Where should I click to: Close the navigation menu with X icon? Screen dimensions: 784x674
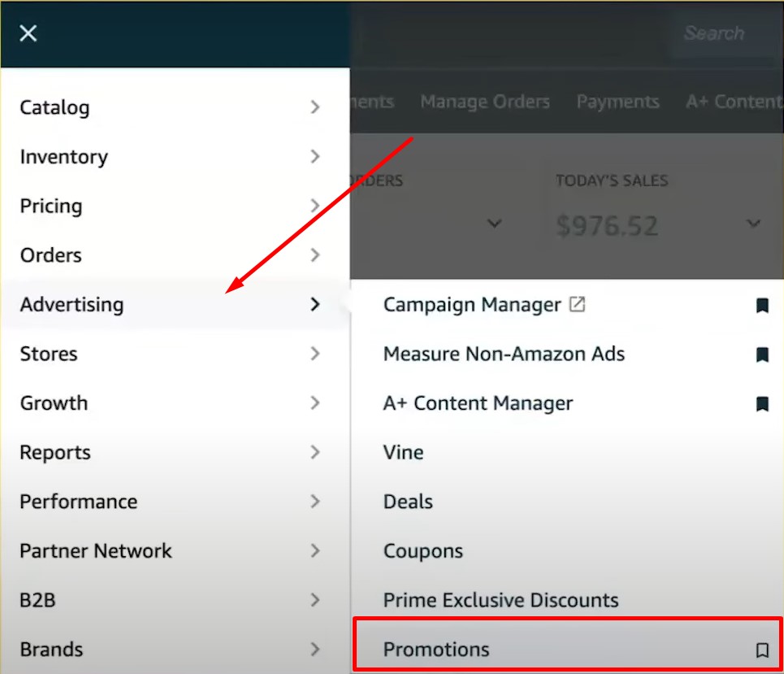pos(28,33)
